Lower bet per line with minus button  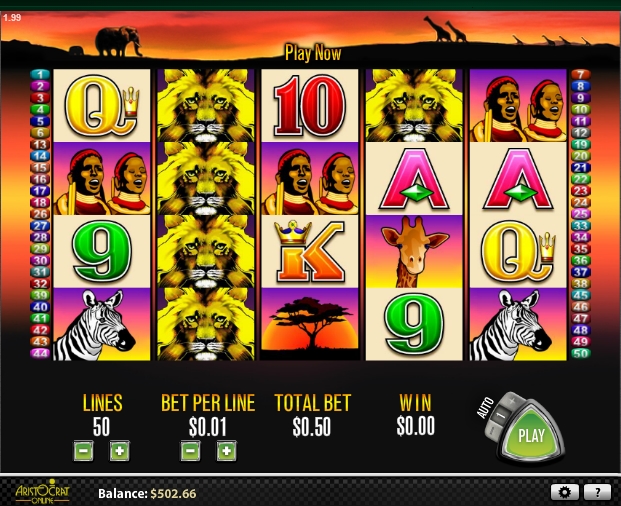pos(190,451)
